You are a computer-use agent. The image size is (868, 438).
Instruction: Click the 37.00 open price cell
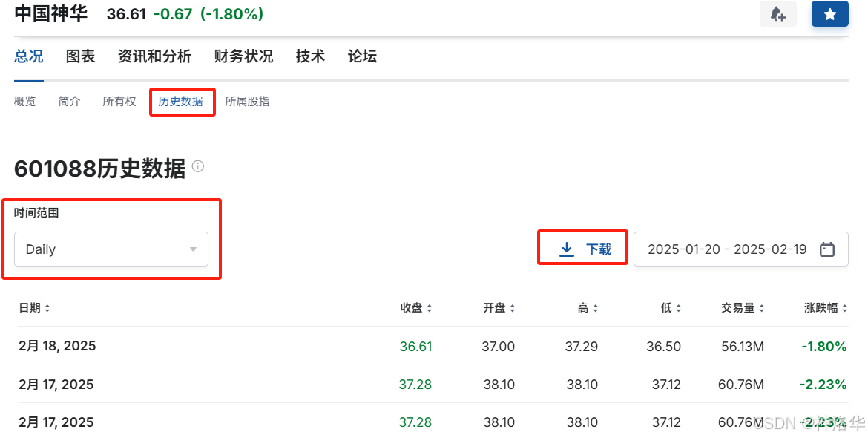(499, 347)
